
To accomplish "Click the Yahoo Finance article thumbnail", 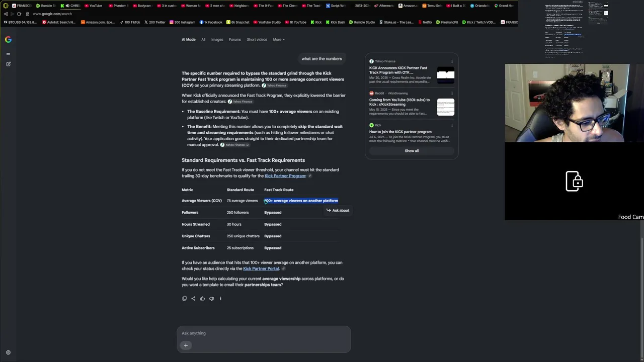I will 446,75.
